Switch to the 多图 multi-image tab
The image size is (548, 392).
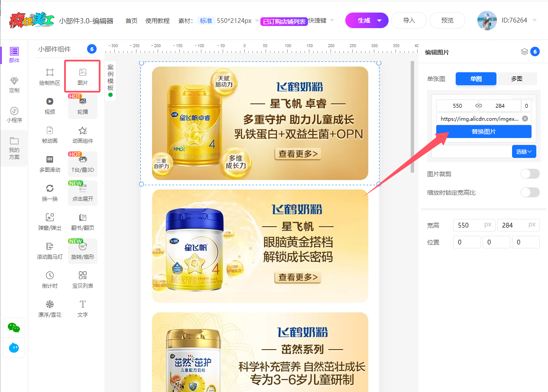(517, 79)
